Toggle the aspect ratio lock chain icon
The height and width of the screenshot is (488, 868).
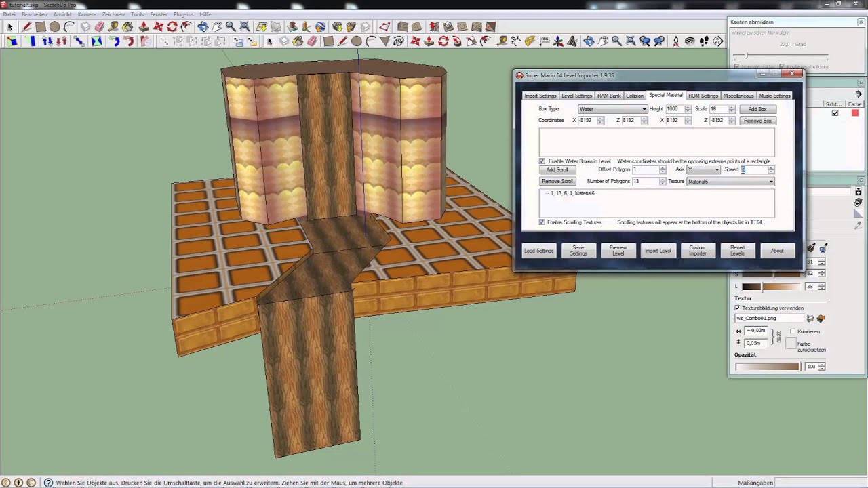(x=779, y=336)
